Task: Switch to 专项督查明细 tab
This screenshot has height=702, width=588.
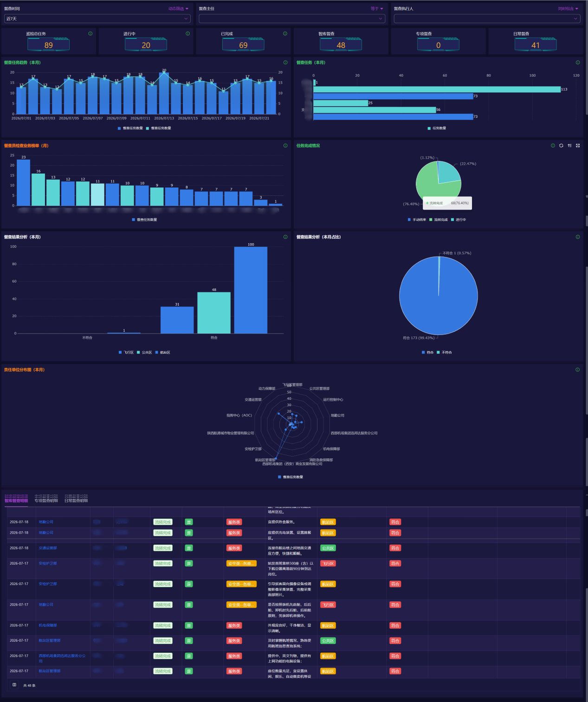Action: (46, 501)
